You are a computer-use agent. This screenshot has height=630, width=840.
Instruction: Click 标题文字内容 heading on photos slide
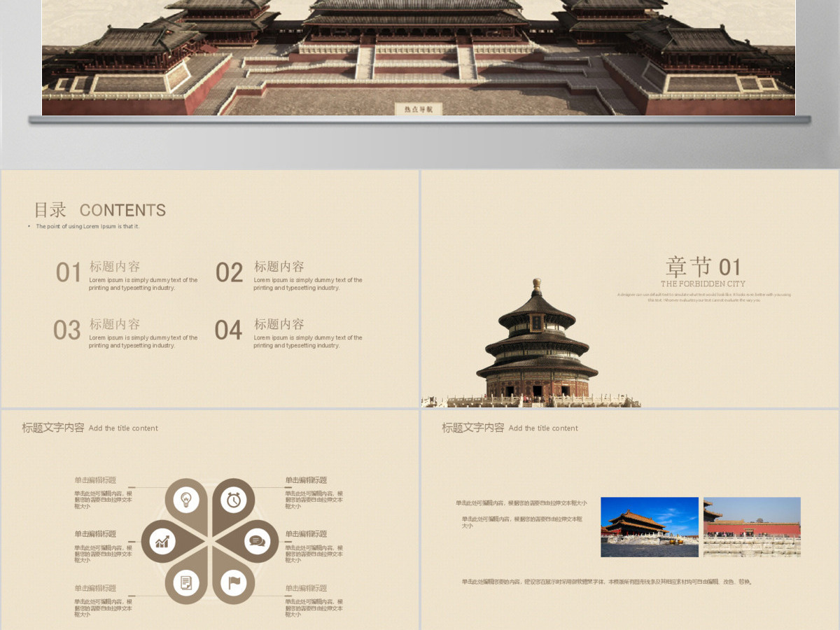pos(473,428)
